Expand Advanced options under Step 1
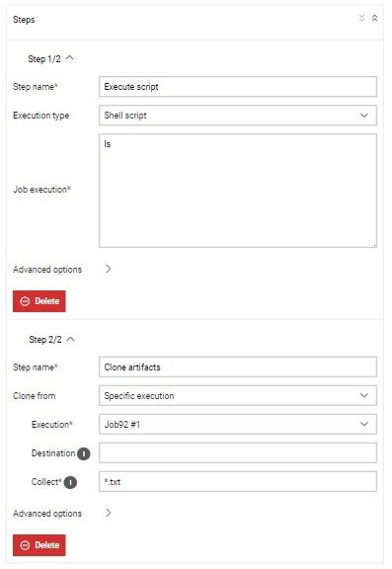This screenshot has height=569, width=392. point(108,269)
